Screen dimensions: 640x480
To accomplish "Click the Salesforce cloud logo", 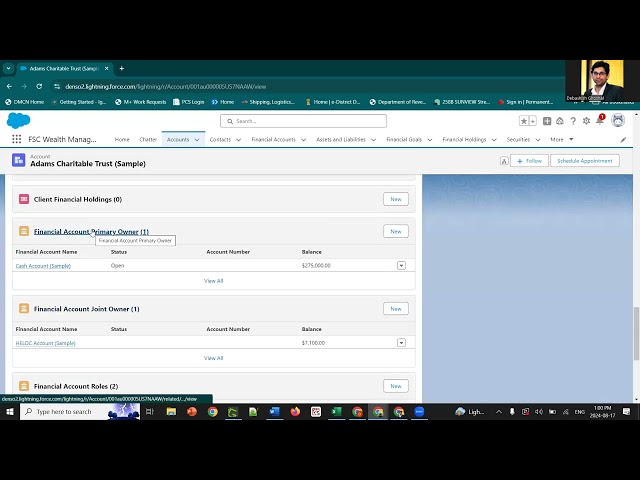I will click(18, 121).
